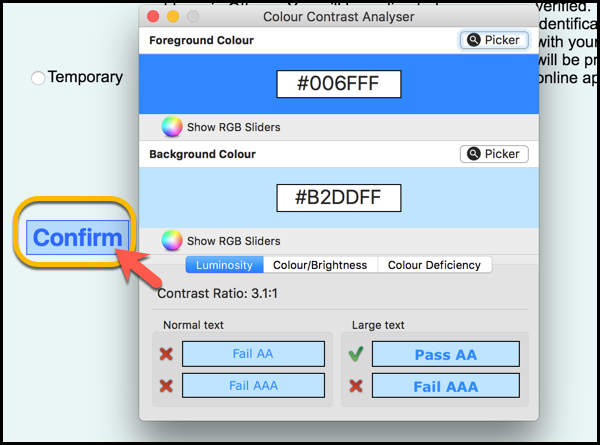Select the Colour Deficiency tab

tap(434, 265)
